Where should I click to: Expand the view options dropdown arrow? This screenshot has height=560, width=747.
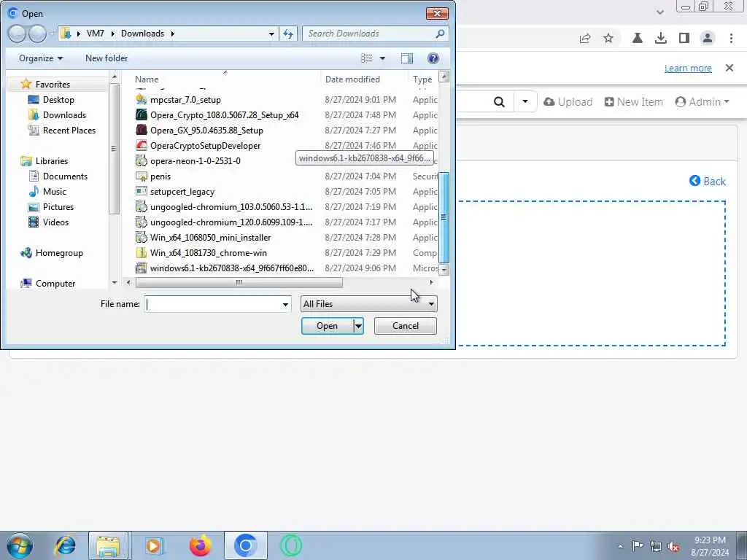click(382, 58)
